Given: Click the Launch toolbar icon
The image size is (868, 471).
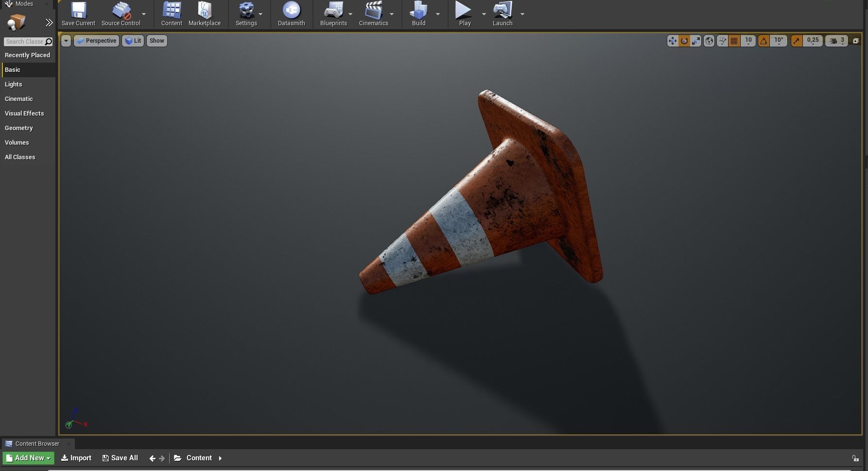Looking at the screenshot, I should click(503, 14).
